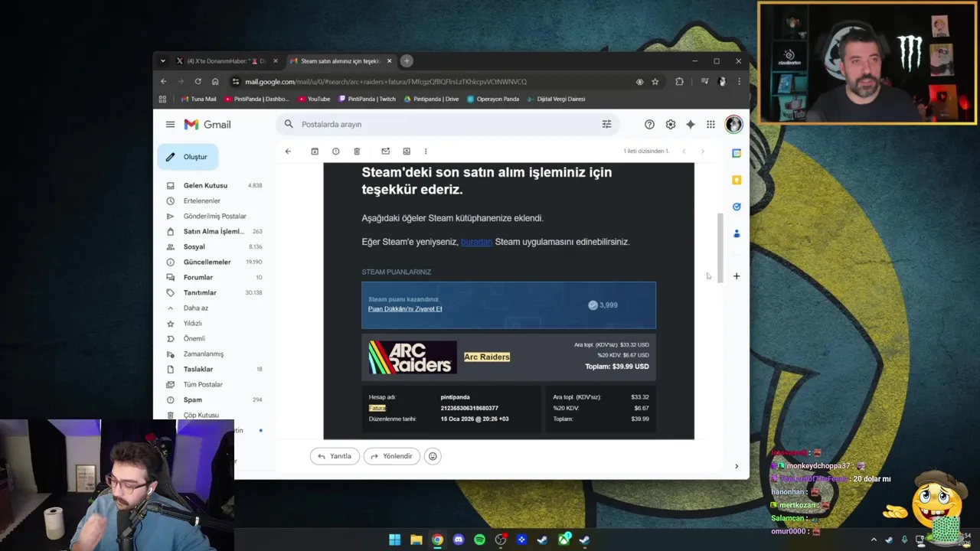Open the Gemini sparkle icon
Screen dimensions: 980x551
click(x=690, y=124)
